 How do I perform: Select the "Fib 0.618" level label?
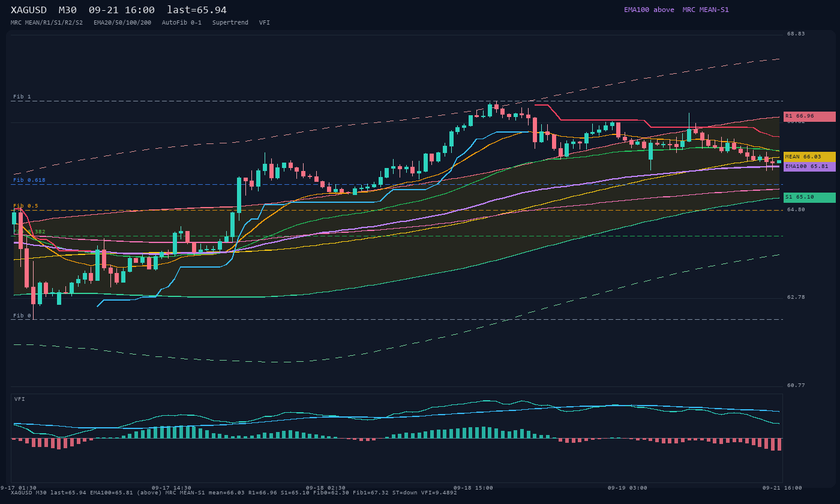(29, 180)
